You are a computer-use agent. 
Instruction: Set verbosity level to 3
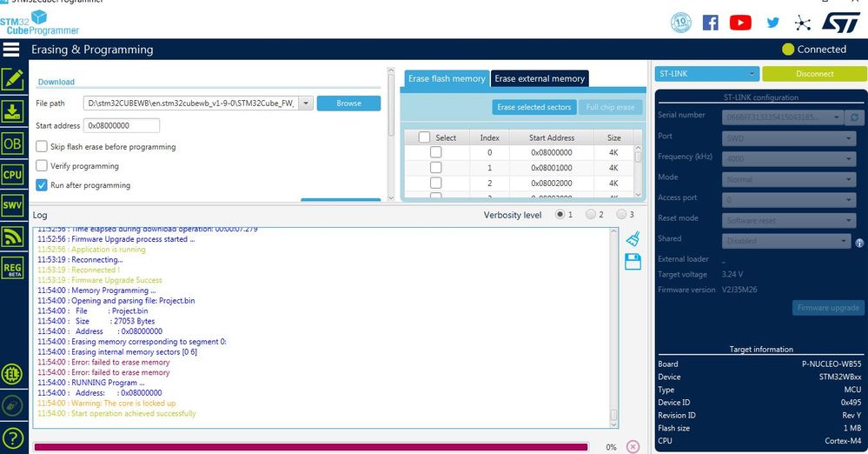(621, 215)
